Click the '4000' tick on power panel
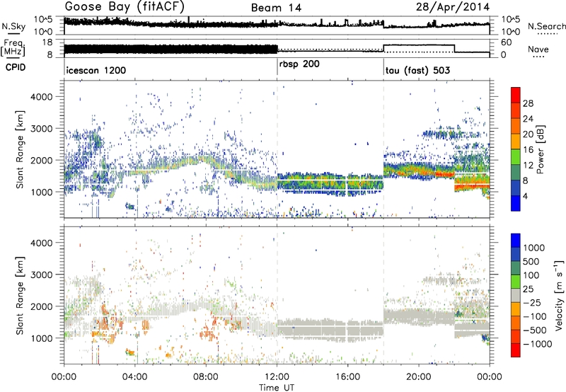 pyautogui.click(x=41, y=97)
